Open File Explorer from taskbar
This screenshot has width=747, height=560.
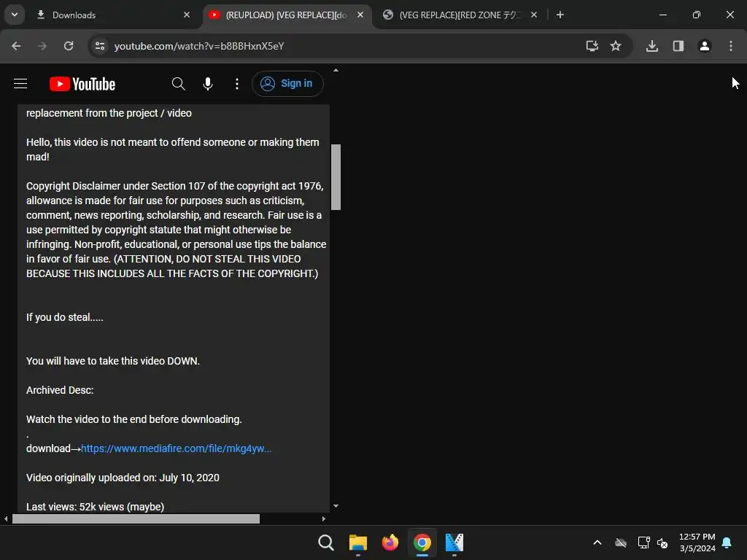pyautogui.click(x=357, y=542)
